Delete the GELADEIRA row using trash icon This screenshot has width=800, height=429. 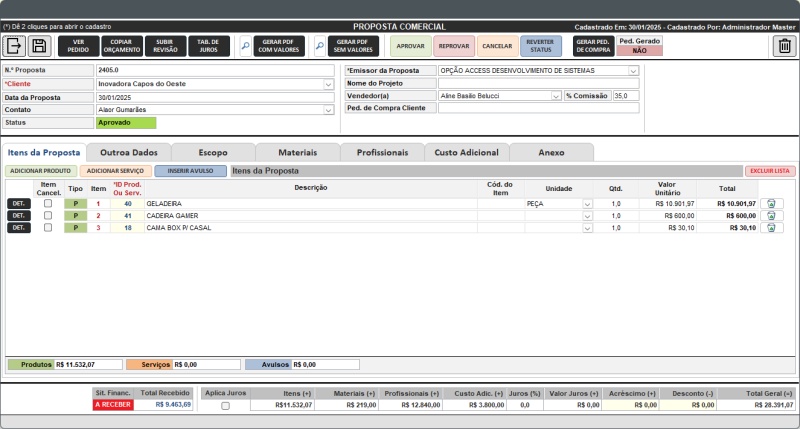pyautogui.click(x=772, y=203)
